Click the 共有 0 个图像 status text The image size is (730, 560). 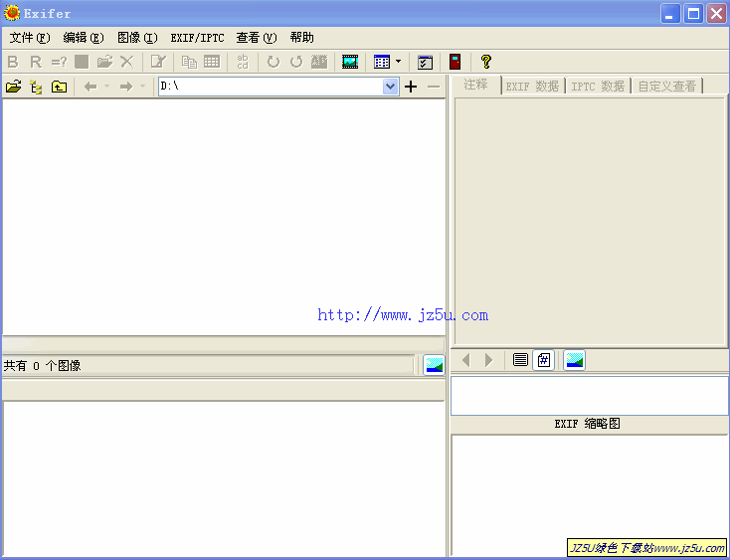(x=42, y=366)
